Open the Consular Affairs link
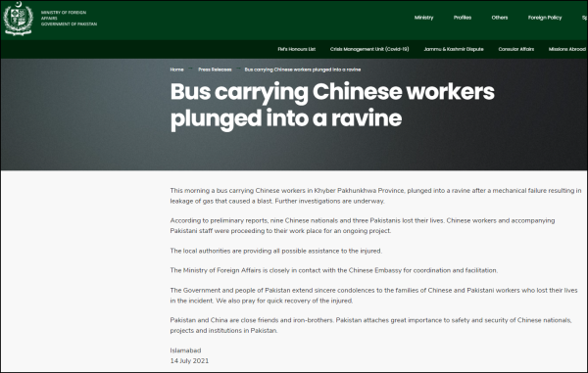This screenshot has width=588, height=373. pos(516,49)
